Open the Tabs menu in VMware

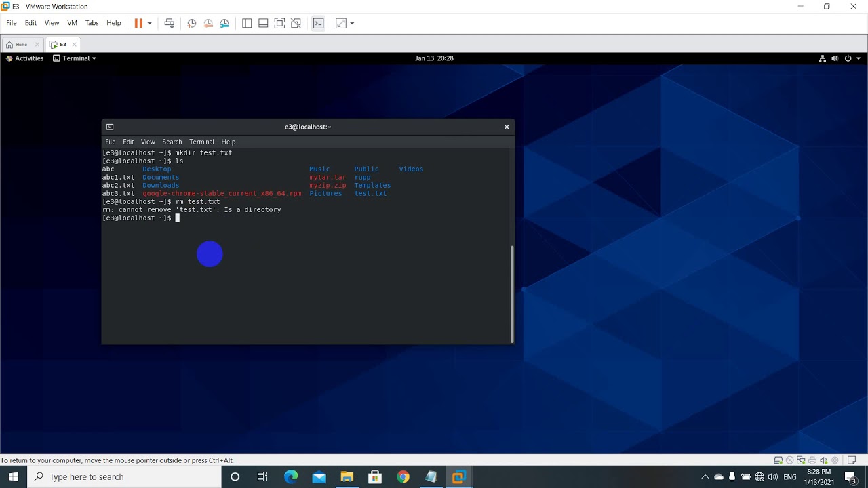pos(92,23)
